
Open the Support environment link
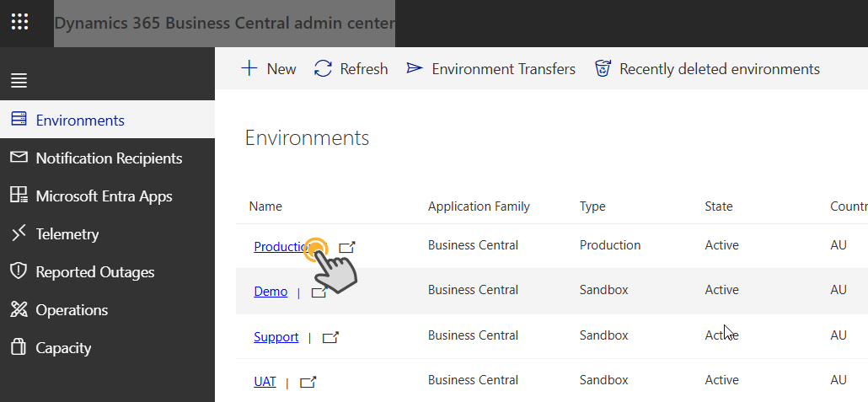click(x=276, y=337)
